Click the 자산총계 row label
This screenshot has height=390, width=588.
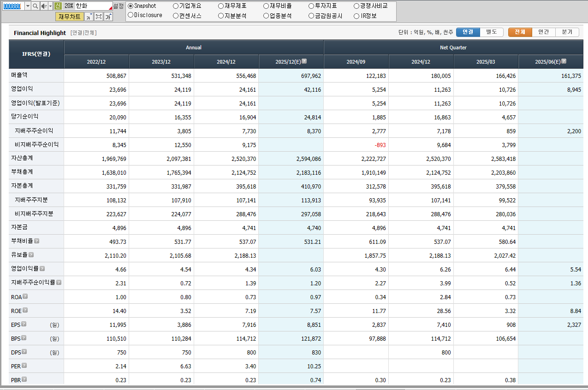coord(22,158)
